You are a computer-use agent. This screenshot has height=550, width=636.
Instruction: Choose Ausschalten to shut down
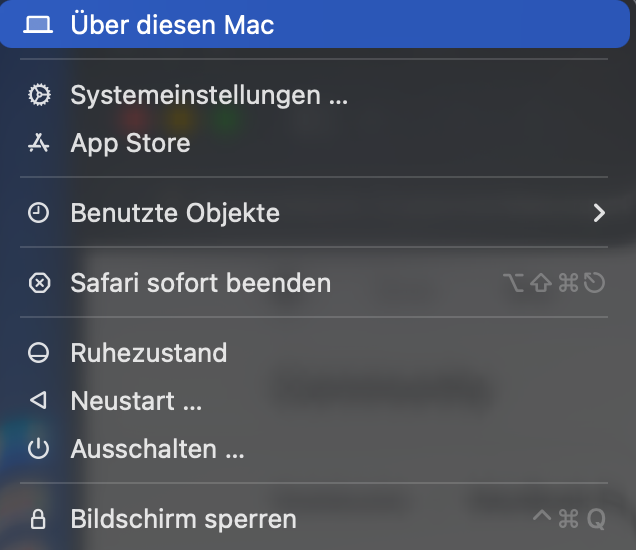click(157, 449)
